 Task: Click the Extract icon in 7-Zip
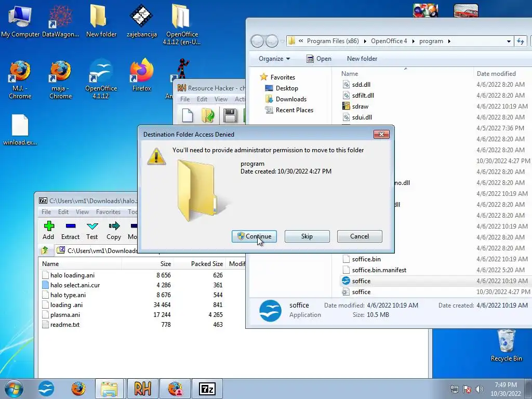[70, 230]
